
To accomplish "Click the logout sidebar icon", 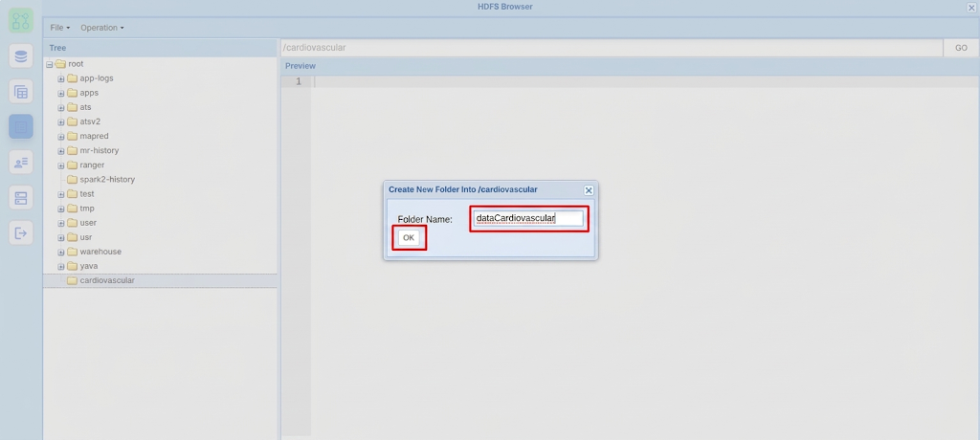I will pos(21,233).
